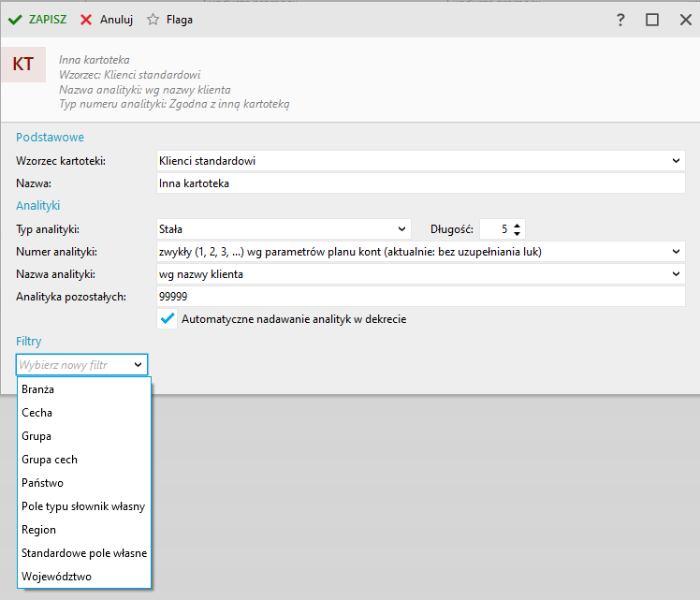
Task: Increase the Długość value
Action: [x=517, y=226]
